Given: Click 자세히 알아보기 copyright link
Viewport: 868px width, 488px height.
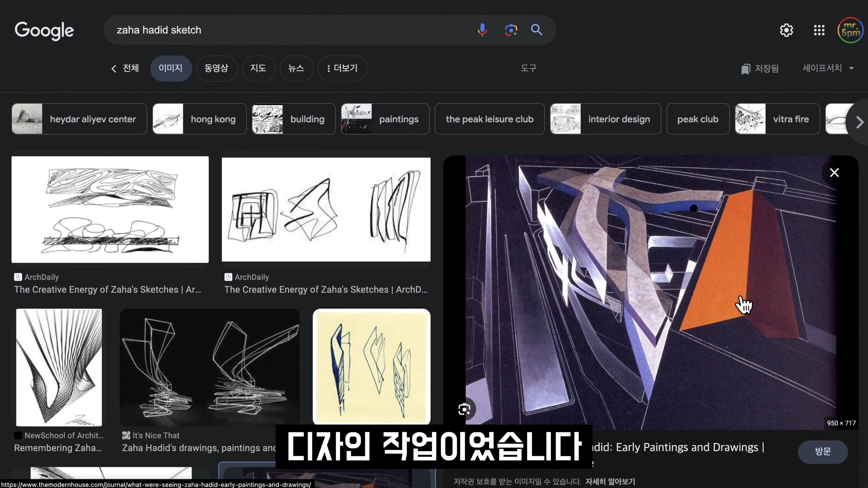Looking at the screenshot, I should pyautogui.click(x=610, y=482).
